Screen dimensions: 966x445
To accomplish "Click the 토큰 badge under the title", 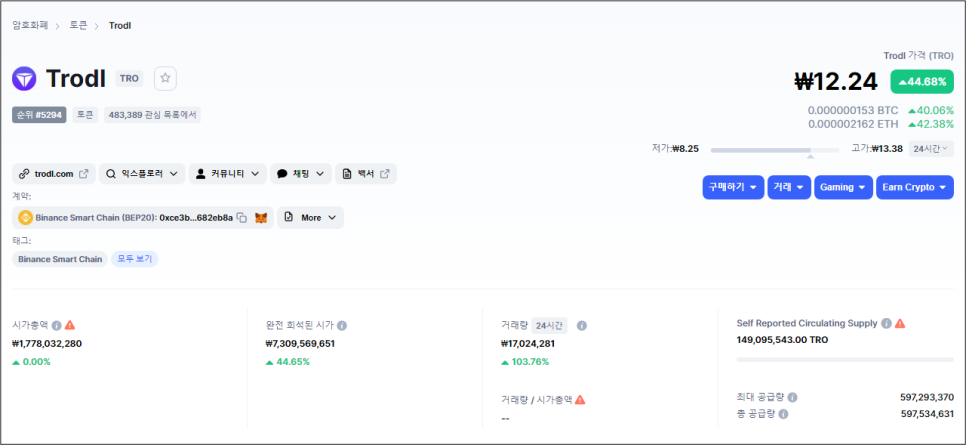I will [85, 115].
